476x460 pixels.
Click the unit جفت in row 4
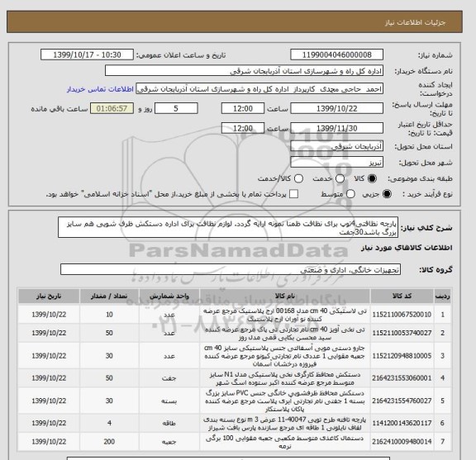(169, 378)
